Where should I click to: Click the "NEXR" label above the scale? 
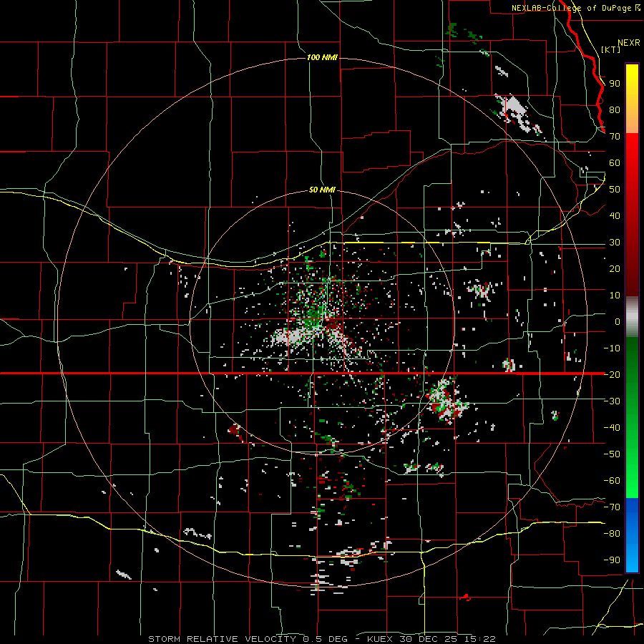pos(629,43)
